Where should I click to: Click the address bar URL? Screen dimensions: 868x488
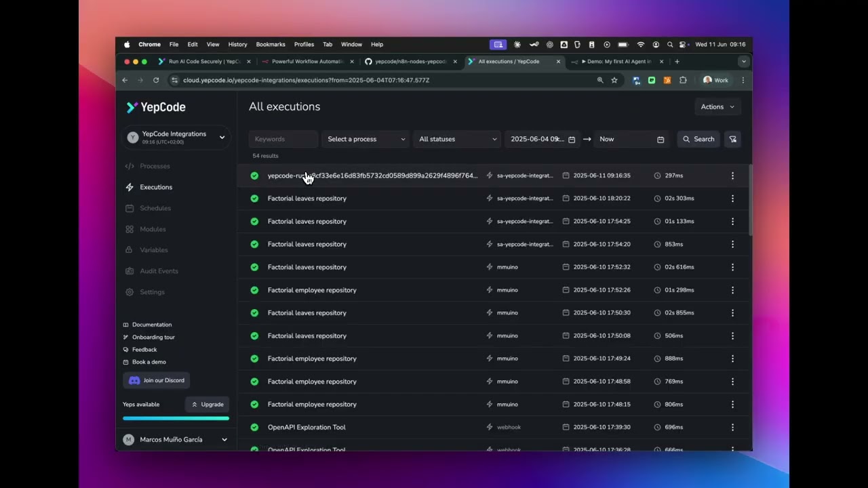coord(306,80)
